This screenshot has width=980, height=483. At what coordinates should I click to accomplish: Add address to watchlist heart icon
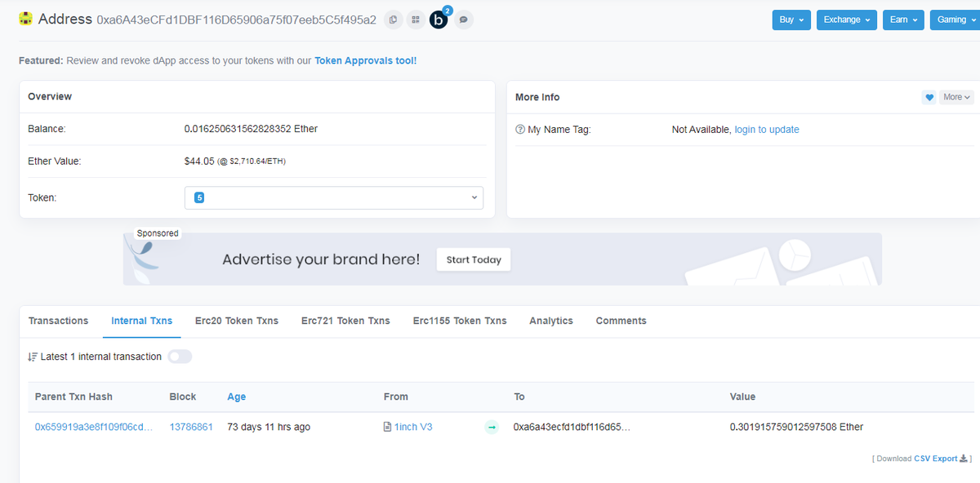click(929, 97)
